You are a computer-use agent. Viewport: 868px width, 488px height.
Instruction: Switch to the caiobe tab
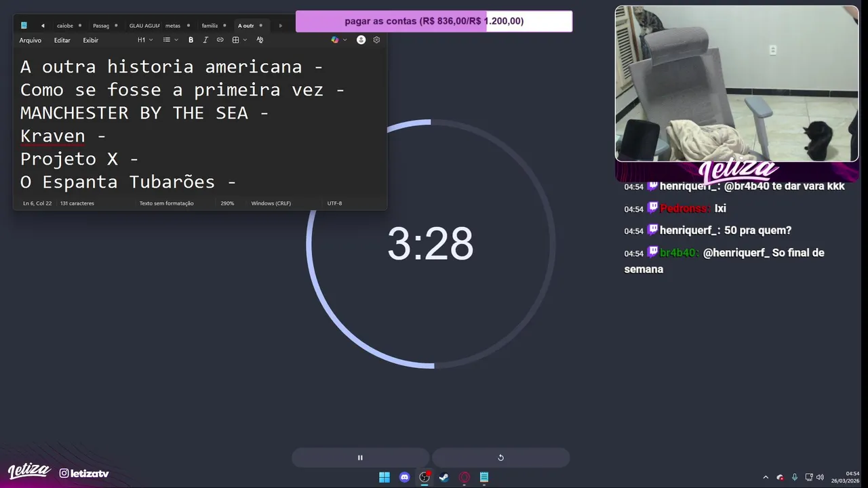coord(69,26)
